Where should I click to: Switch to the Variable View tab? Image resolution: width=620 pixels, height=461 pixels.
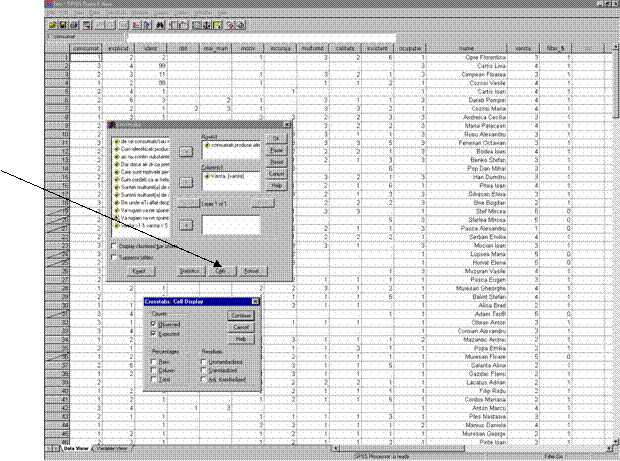tap(112, 448)
